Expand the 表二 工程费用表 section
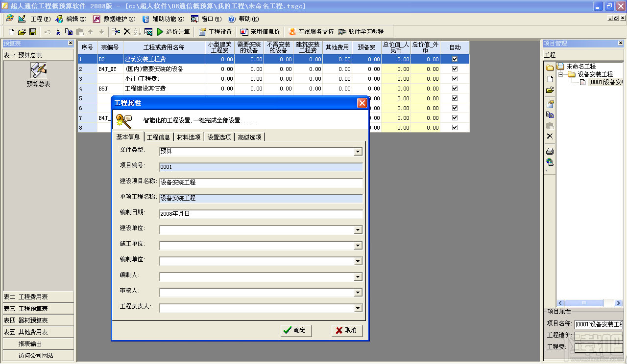This screenshot has width=627, height=364. (38, 297)
